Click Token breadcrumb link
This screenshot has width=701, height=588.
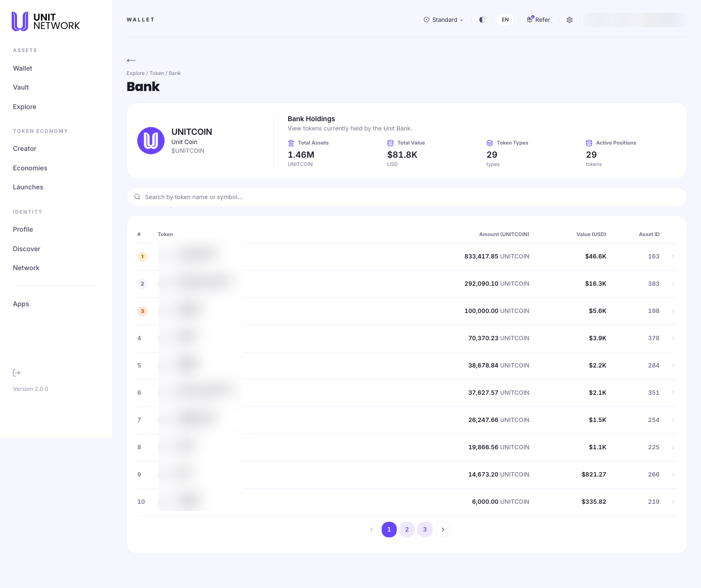(x=157, y=73)
